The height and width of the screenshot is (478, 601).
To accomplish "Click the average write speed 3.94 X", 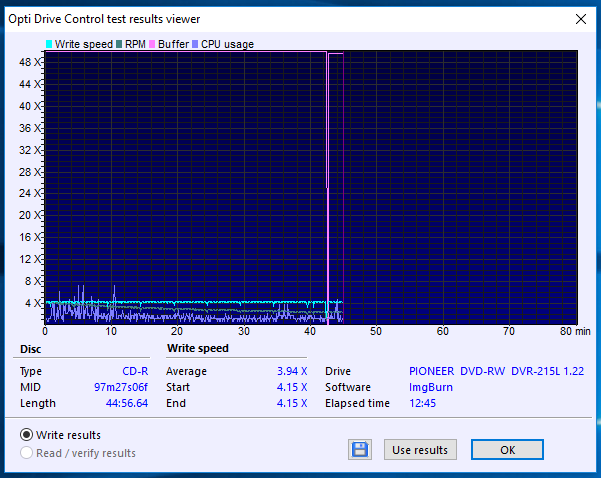I will click(292, 371).
